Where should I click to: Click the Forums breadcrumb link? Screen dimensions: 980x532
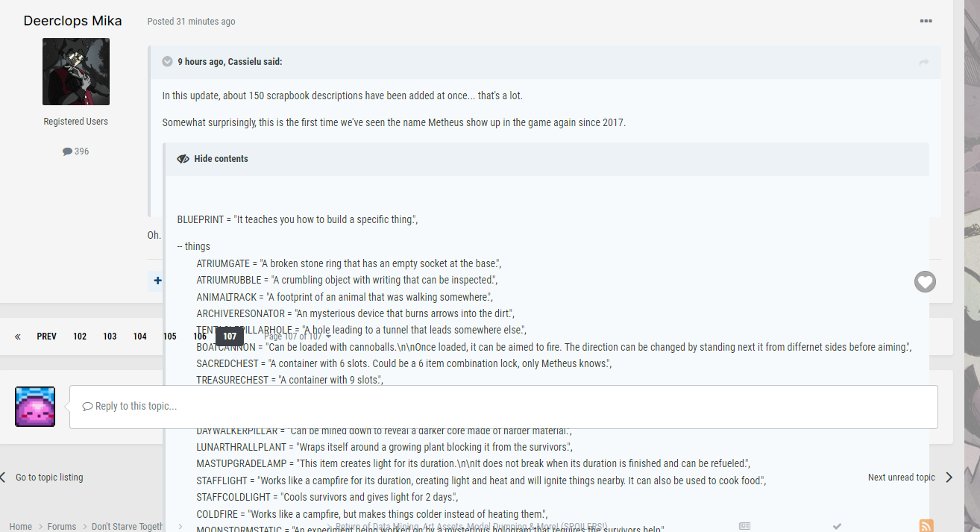tap(62, 526)
